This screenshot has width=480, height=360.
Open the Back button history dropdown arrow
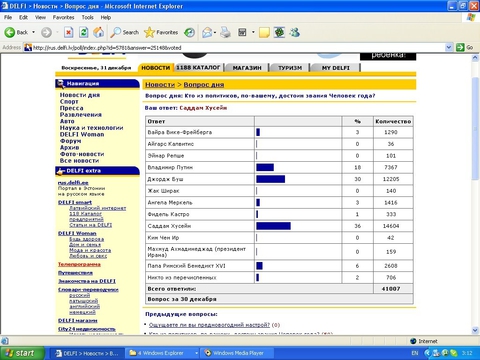coord(33,32)
